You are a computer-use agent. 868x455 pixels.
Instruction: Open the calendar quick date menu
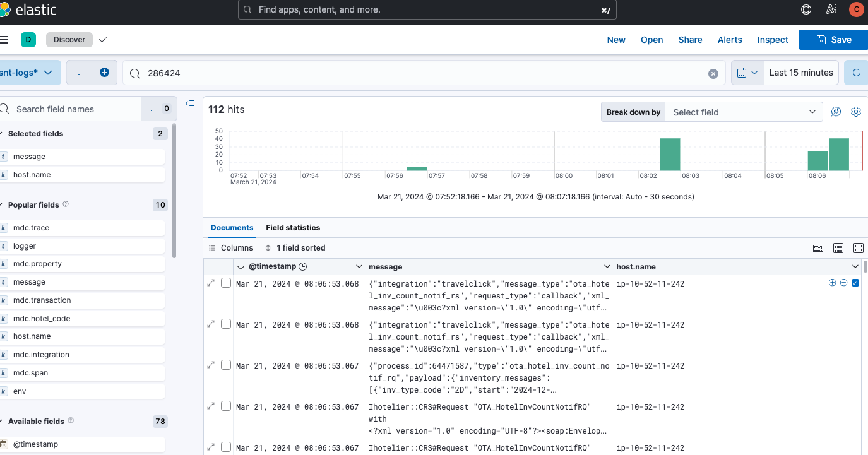[x=747, y=73]
